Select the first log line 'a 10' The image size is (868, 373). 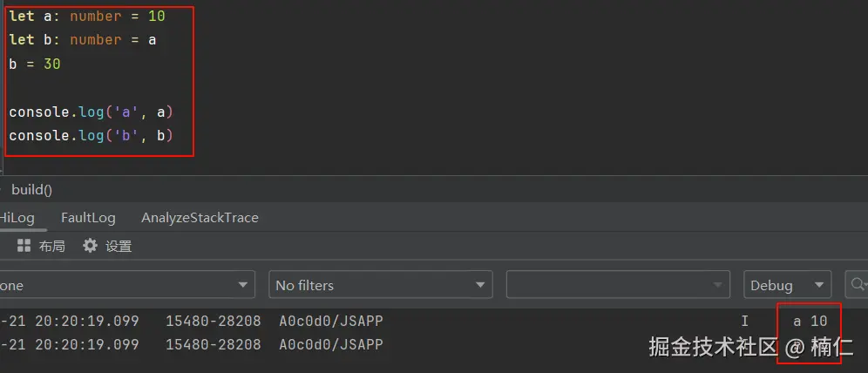pos(810,321)
